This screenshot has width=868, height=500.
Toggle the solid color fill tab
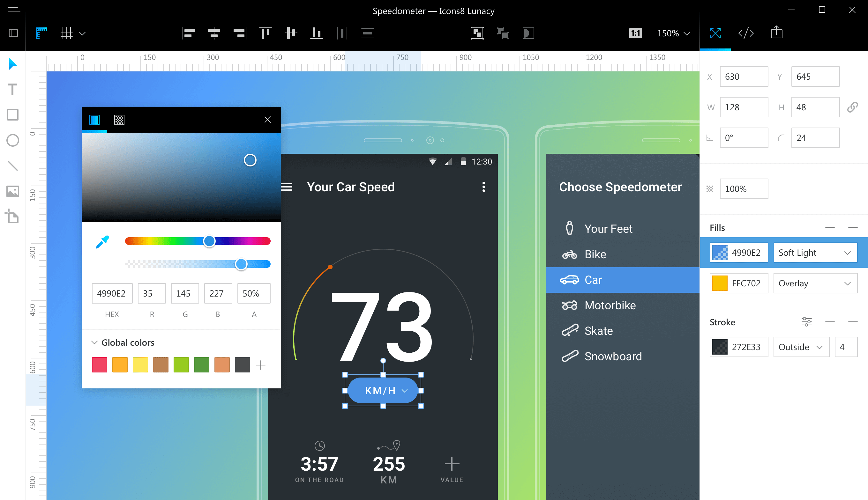pyautogui.click(x=94, y=119)
